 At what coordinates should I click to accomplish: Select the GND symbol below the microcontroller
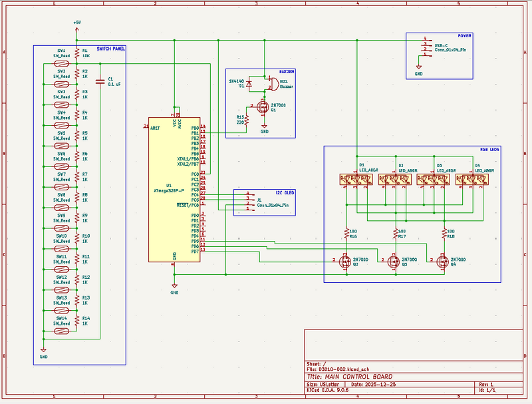coord(174,286)
